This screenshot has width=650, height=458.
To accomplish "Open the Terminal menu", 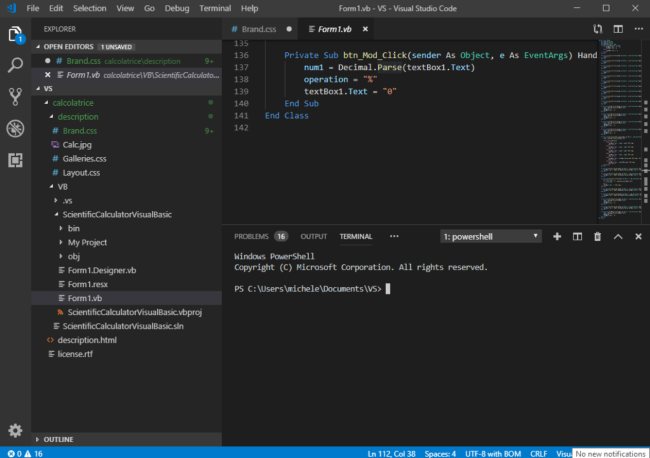I will [215, 8].
